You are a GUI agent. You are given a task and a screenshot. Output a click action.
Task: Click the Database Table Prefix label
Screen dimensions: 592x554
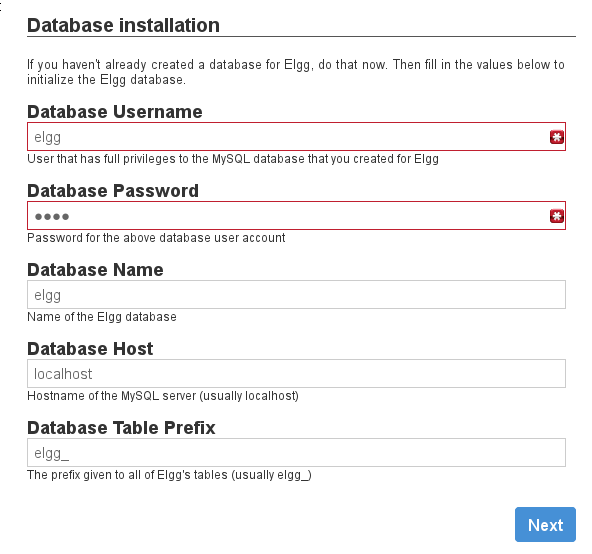[x=121, y=428]
